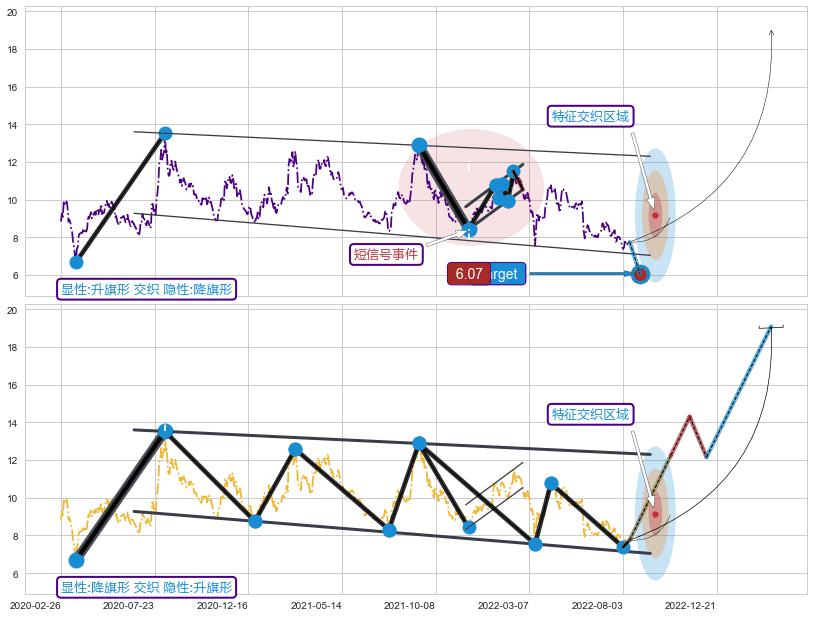This screenshot has height=617, width=813.
Task: Click bottom chart's lowest blue starting marker
Action: (x=76, y=560)
